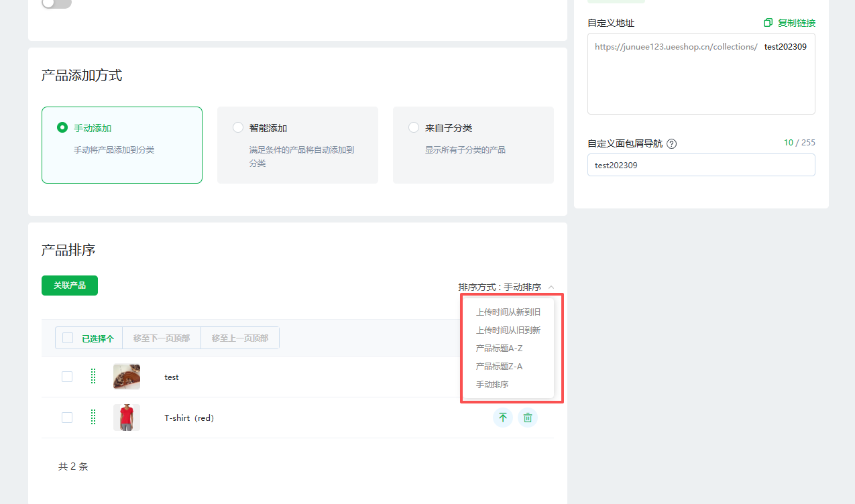Open the test product thumbnail image
The width and height of the screenshot is (855, 504).
pyautogui.click(x=127, y=377)
